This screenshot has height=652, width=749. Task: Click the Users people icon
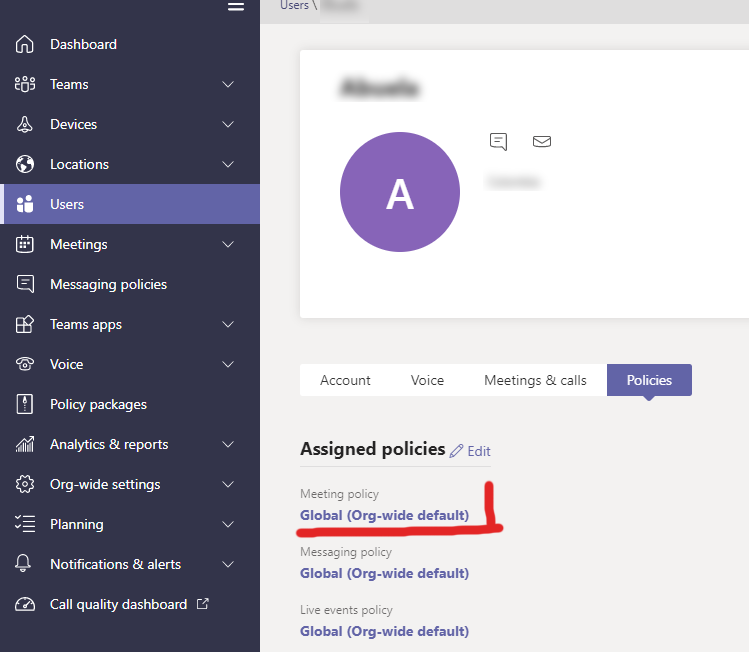pos(24,204)
